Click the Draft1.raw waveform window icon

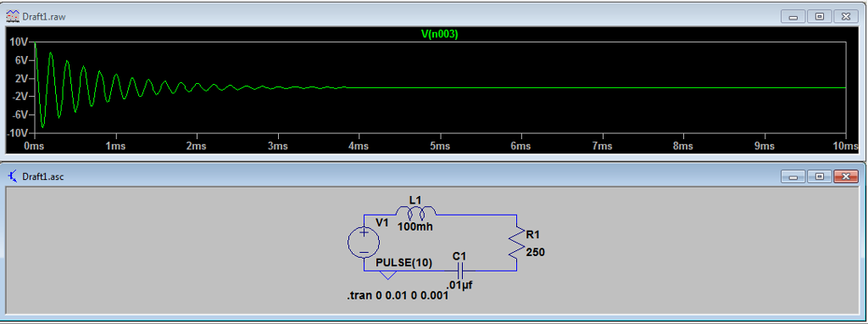coord(12,17)
